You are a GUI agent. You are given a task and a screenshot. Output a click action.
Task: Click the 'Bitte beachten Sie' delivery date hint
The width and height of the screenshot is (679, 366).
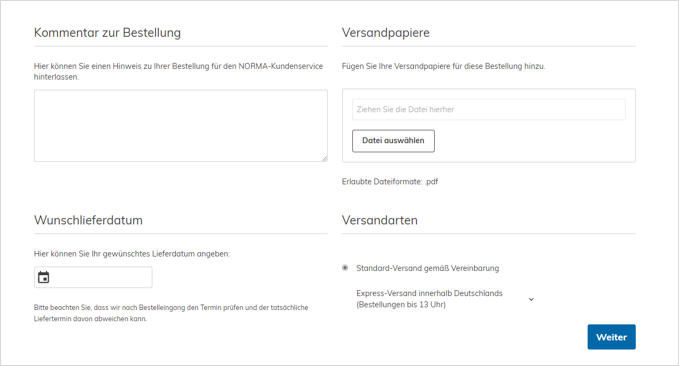[171, 313]
